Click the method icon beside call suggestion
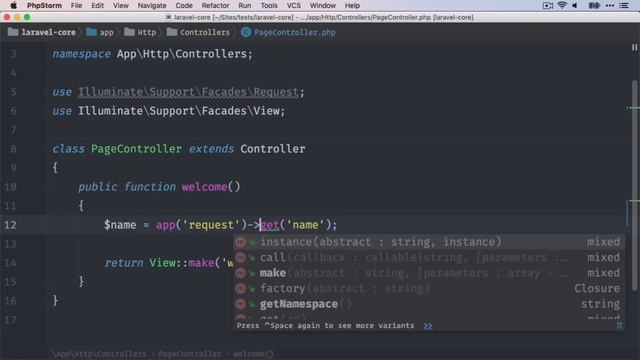Viewport: 640px width, 360px height. 240,258
